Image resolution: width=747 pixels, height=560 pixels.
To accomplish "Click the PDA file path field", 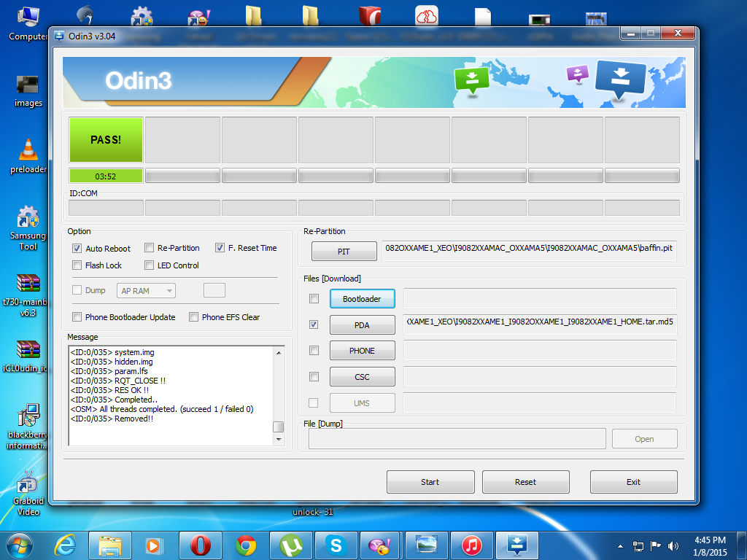I will coord(540,324).
